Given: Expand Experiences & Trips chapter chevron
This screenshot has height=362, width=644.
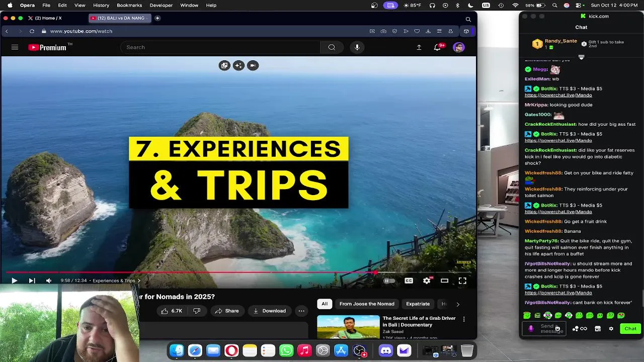Looking at the screenshot, I should click(x=139, y=281).
